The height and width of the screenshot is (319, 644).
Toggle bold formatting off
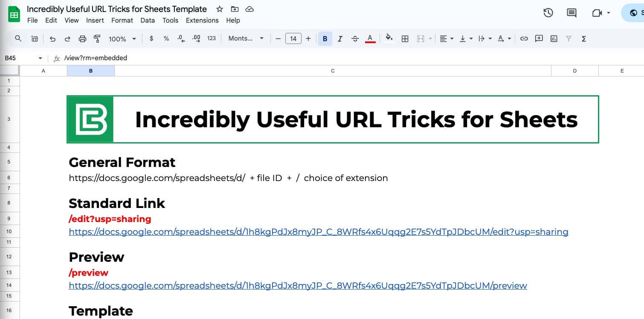coord(325,39)
